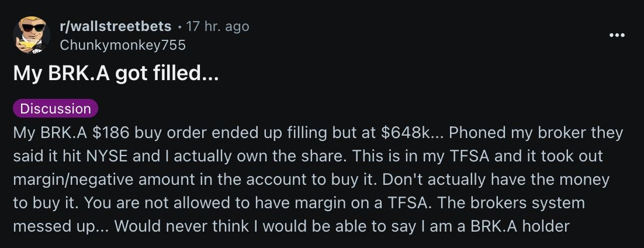Open the r/wallstreetbets subreddit link
Viewport: 644px width, 248px height.
[x=116, y=26]
